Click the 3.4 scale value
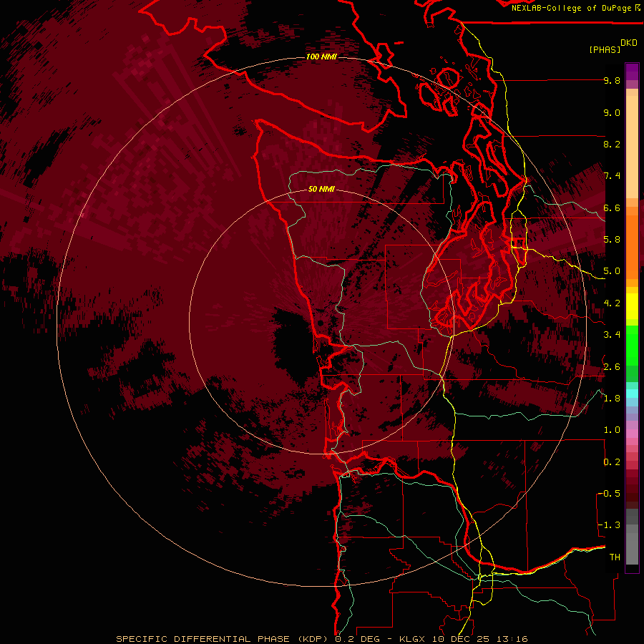 click(x=612, y=335)
